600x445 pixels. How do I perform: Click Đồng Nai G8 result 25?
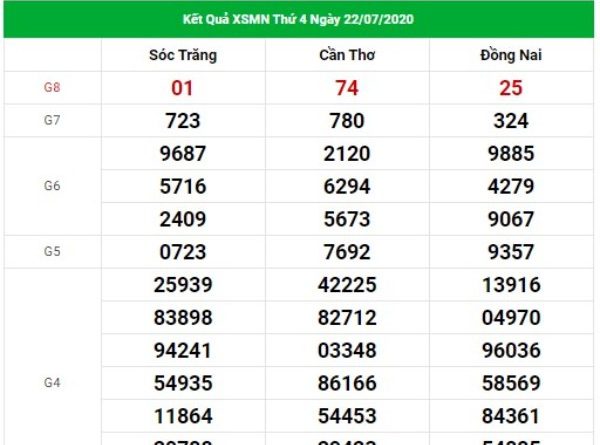[511, 88]
